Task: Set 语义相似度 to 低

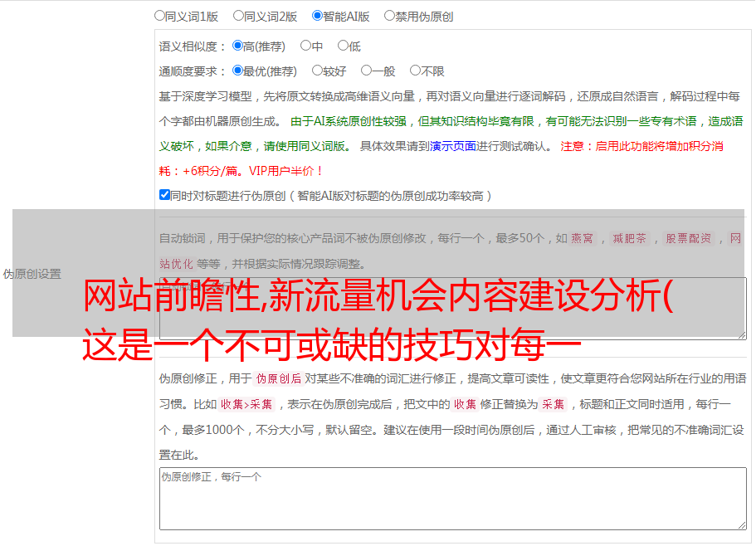Action: pos(343,46)
